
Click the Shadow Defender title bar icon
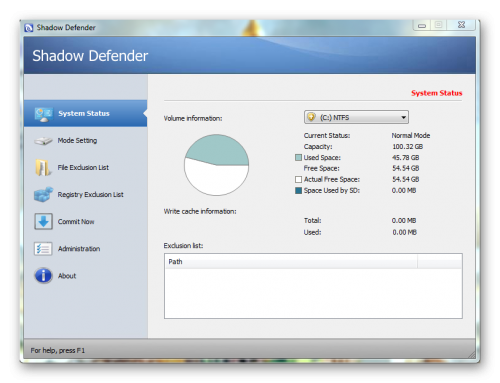29,28
